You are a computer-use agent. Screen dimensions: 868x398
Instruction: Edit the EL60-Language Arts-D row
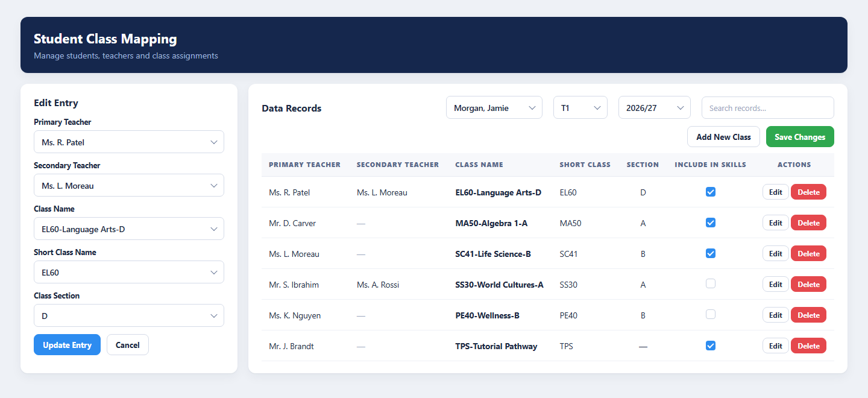[x=776, y=192]
